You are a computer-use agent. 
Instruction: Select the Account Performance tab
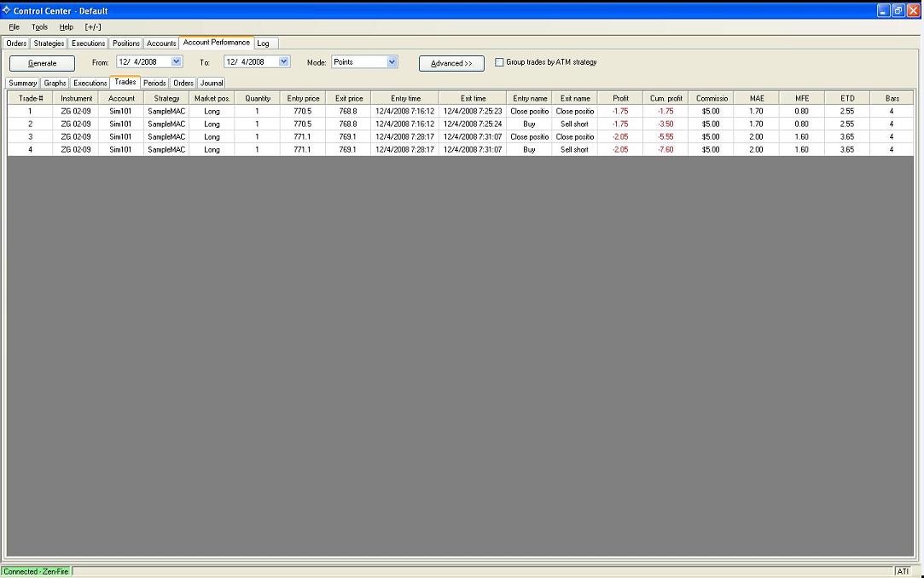pos(216,43)
